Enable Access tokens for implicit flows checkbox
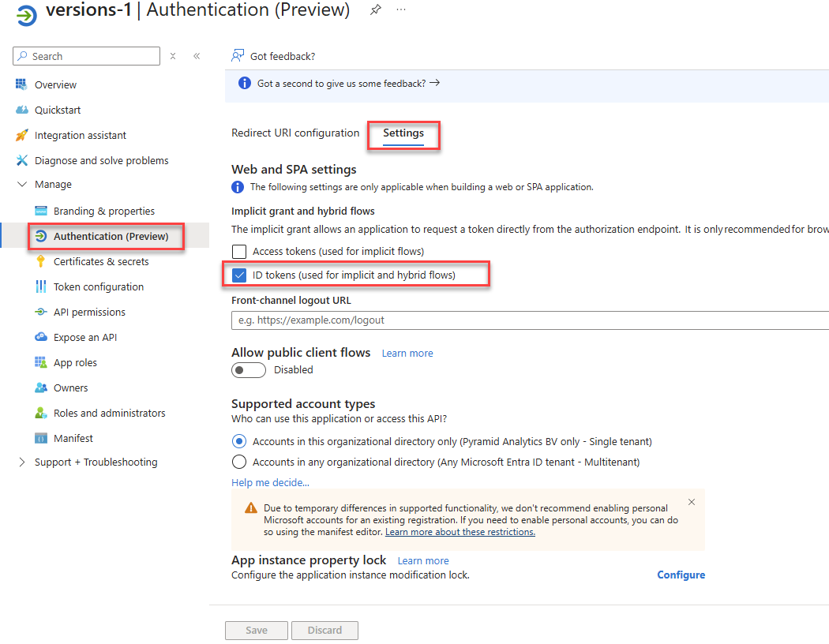This screenshot has height=644, width=829. coord(239,252)
